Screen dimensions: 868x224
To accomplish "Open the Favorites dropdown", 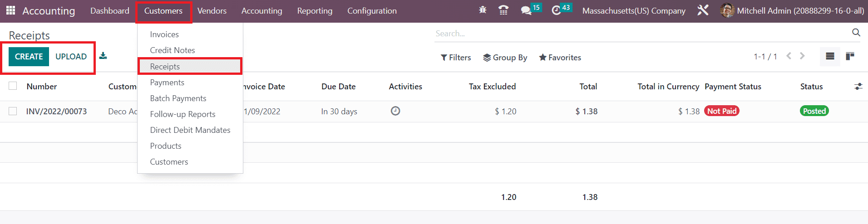I will (x=560, y=58).
